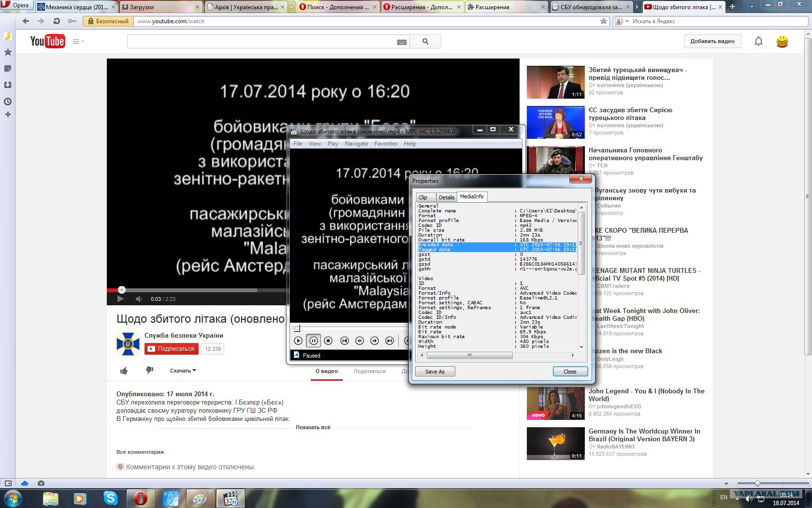
Task: Switch to Механика сердца tab
Action: coord(76,7)
